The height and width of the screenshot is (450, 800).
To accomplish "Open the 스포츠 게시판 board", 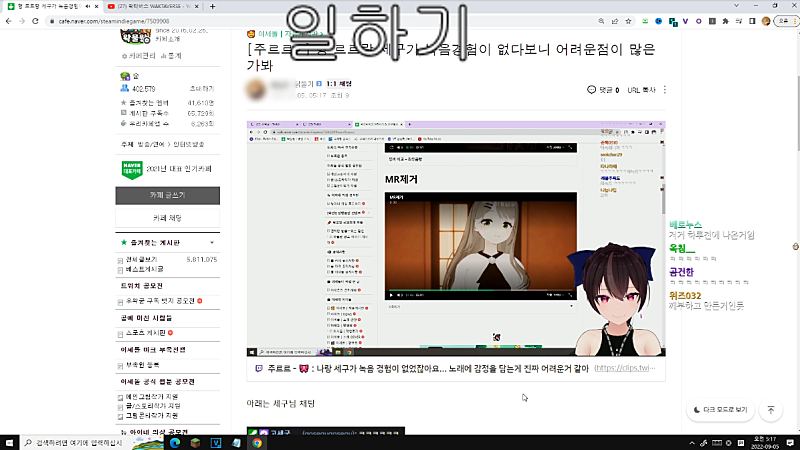I will click(x=145, y=333).
